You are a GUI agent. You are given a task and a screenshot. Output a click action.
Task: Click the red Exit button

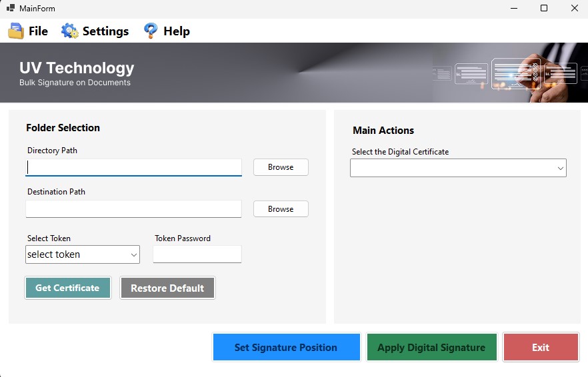[x=541, y=347]
